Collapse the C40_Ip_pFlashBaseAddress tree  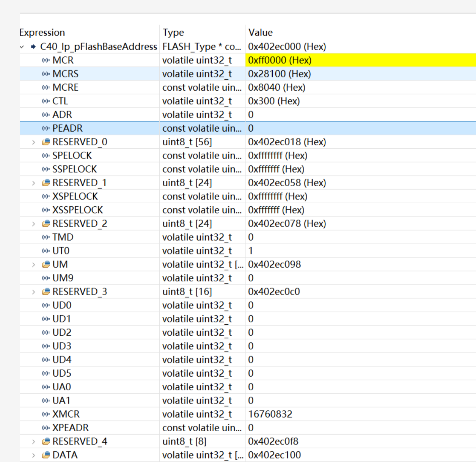22,46
